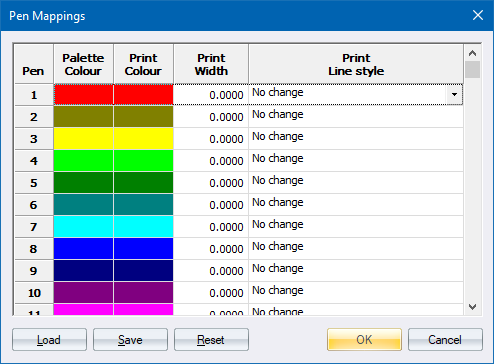Select the bright green palette colour of pen 4
The height and width of the screenshot is (364, 494).
click(x=84, y=161)
